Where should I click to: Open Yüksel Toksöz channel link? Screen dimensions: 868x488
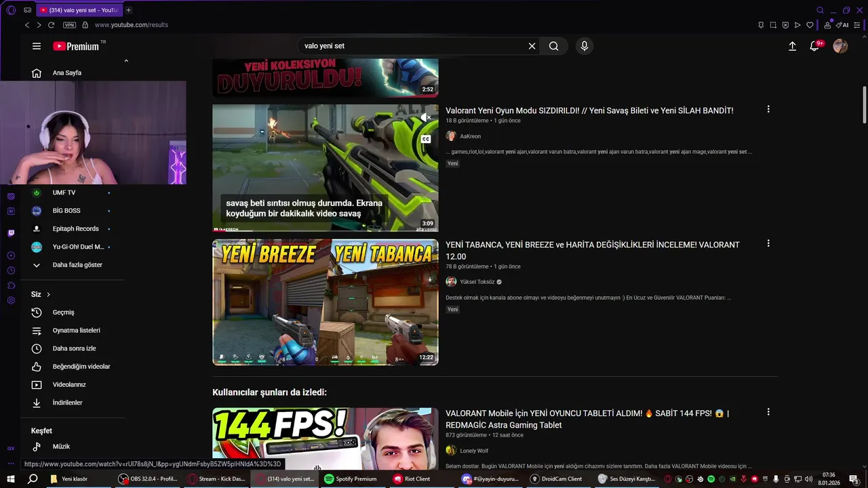coord(477,282)
